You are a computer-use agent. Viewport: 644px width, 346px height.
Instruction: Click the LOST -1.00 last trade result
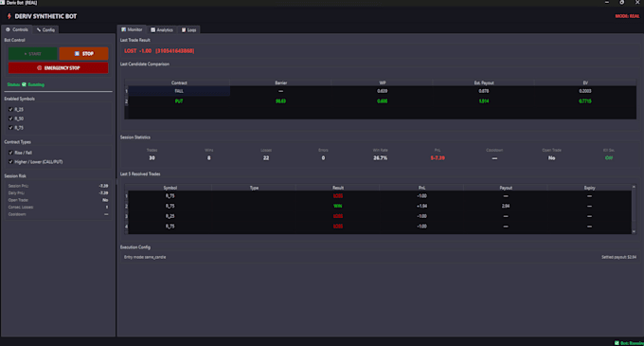[159, 51]
